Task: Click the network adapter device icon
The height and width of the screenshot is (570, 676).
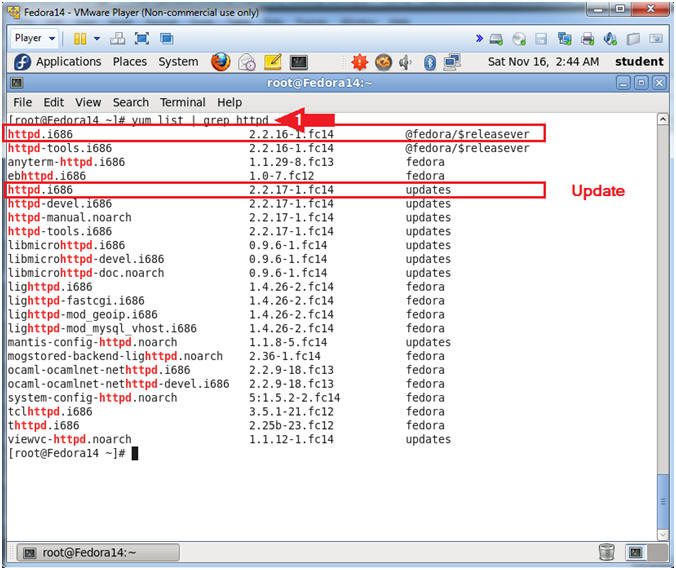Action: (564, 39)
